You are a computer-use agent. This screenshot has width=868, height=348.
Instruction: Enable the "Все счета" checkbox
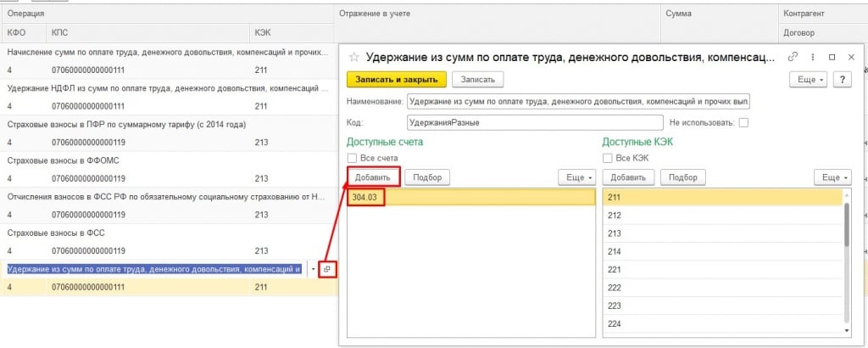(x=352, y=158)
